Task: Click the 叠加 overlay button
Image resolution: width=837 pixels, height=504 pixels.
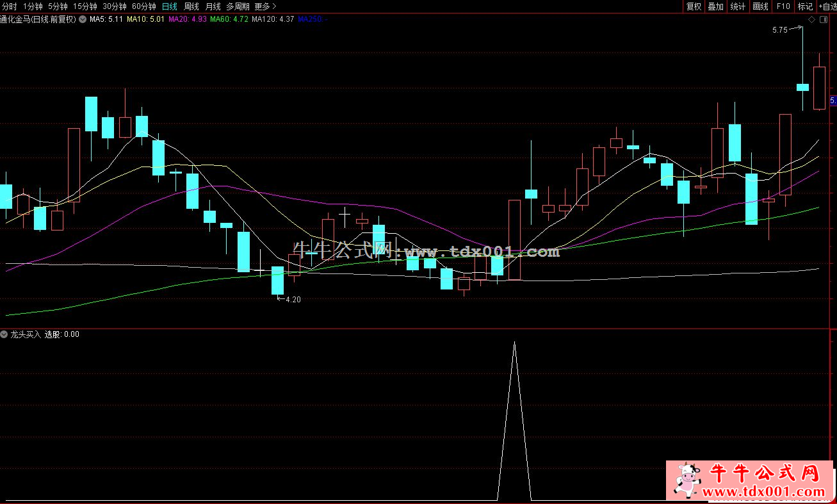Action: click(x=715, y=6)
